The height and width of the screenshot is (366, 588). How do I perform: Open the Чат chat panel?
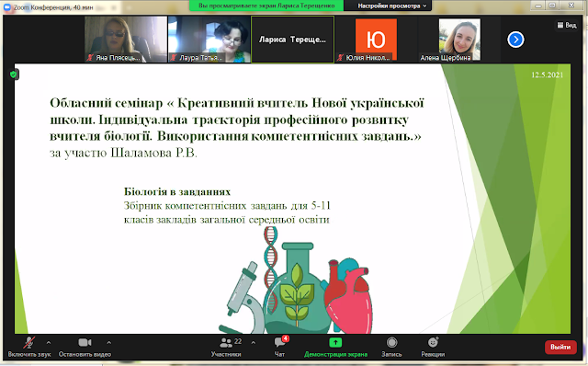[x=279, y=347]
